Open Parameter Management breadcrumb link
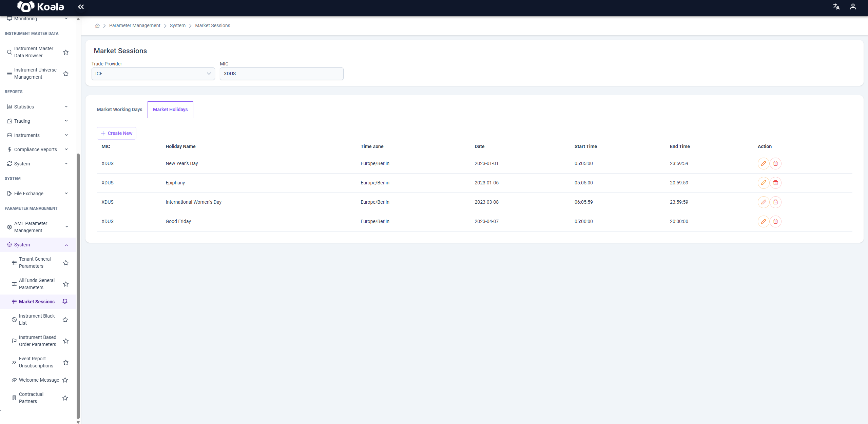 click(x=135, y=26)
